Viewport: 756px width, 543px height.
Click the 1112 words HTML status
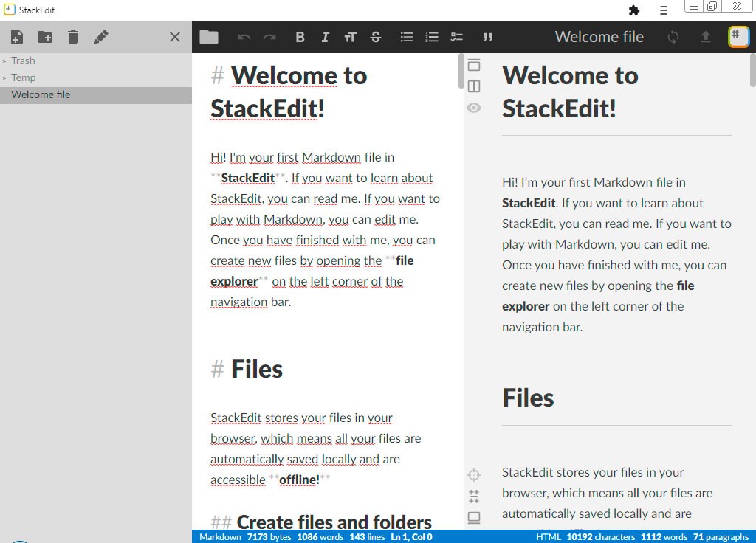[664, 537]
